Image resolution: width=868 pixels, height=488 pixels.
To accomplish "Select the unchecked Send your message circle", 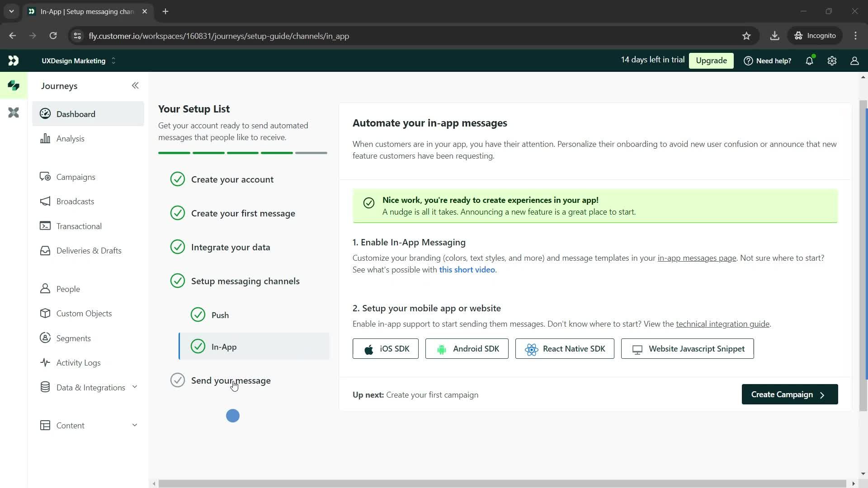I will click(178, 380).
